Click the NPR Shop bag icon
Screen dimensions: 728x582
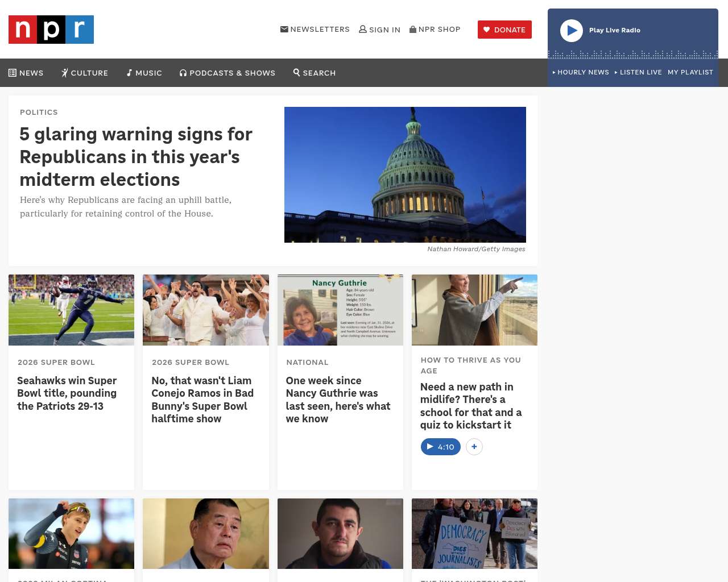(x=413, y=29)
